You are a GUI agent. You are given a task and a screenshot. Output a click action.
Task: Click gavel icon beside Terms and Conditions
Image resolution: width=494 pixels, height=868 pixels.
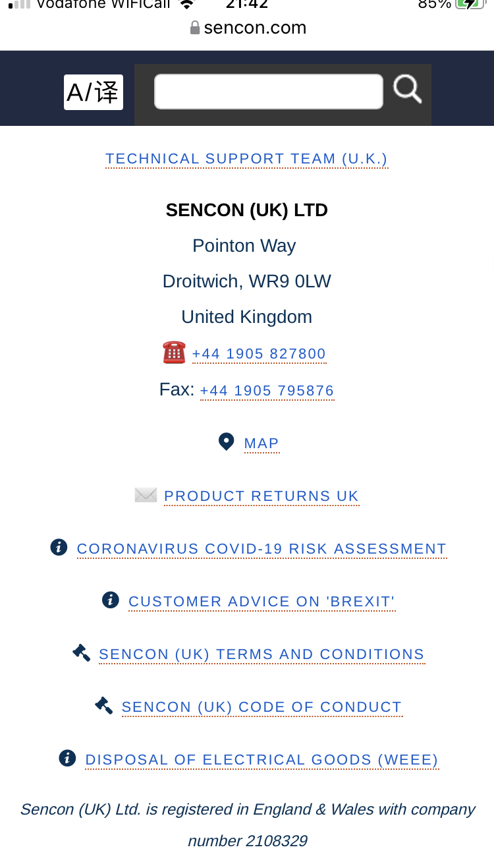click(x=82, y=653)
